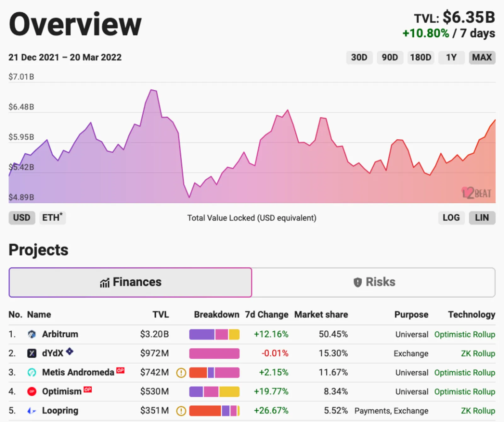Switch chart currency to ETH
Screen dimensions: 504x422
coord(53,218)
